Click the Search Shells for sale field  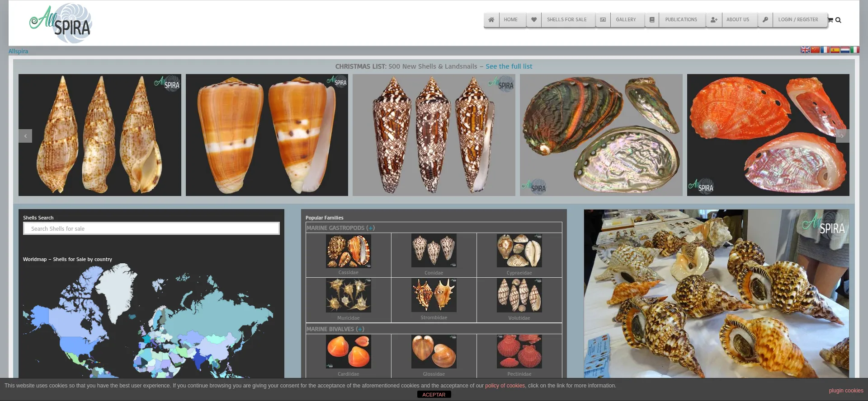[x=151, y=228]
